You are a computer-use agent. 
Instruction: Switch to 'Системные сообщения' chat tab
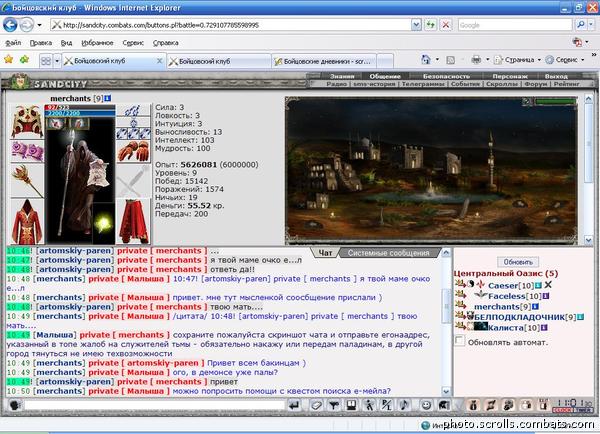click(388, 253)
